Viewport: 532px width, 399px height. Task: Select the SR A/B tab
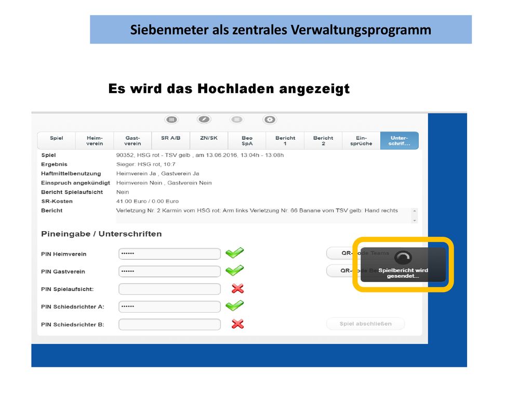click(x=170, y=140)
